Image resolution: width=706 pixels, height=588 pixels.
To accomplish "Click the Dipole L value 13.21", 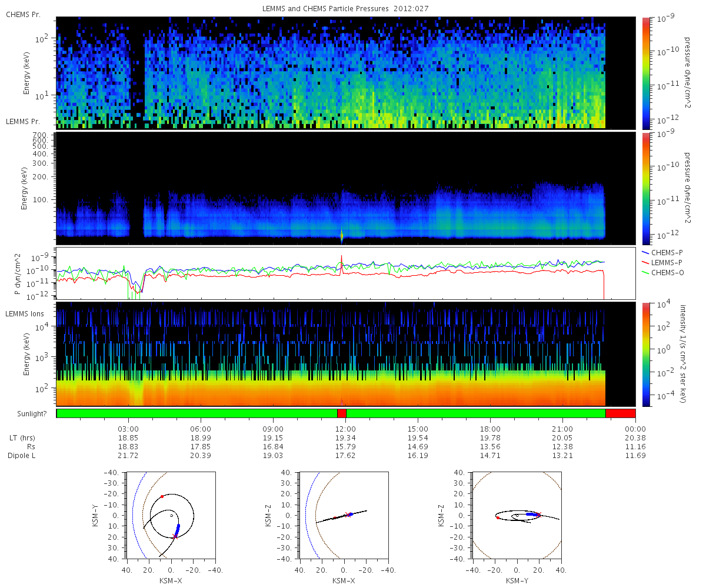I will (563, 456).
